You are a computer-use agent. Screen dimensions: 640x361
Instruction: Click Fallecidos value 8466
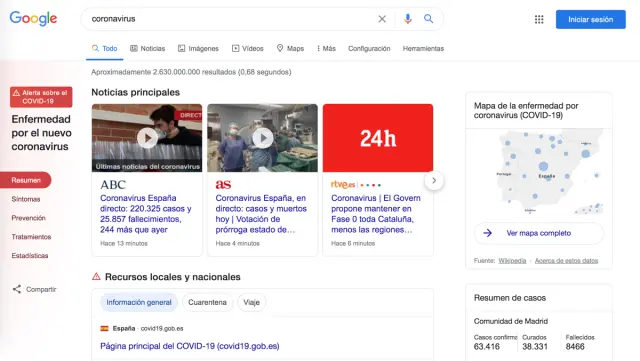tap(575, 347)
